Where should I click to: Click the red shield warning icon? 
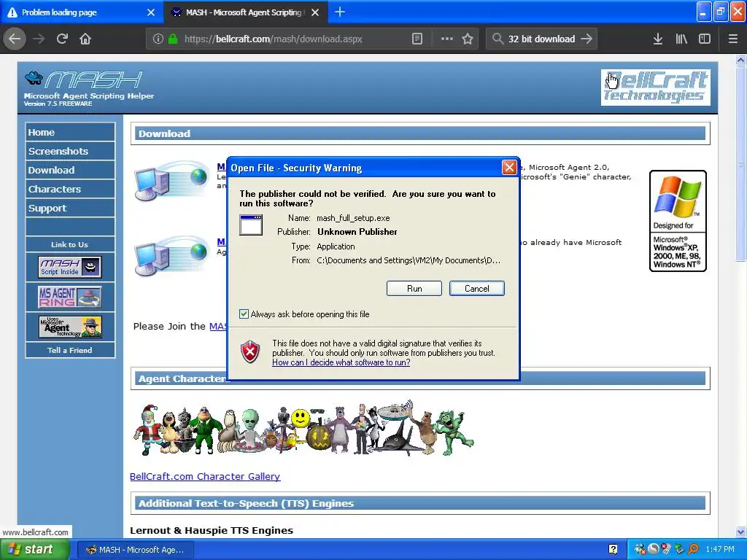pos(250,352)
